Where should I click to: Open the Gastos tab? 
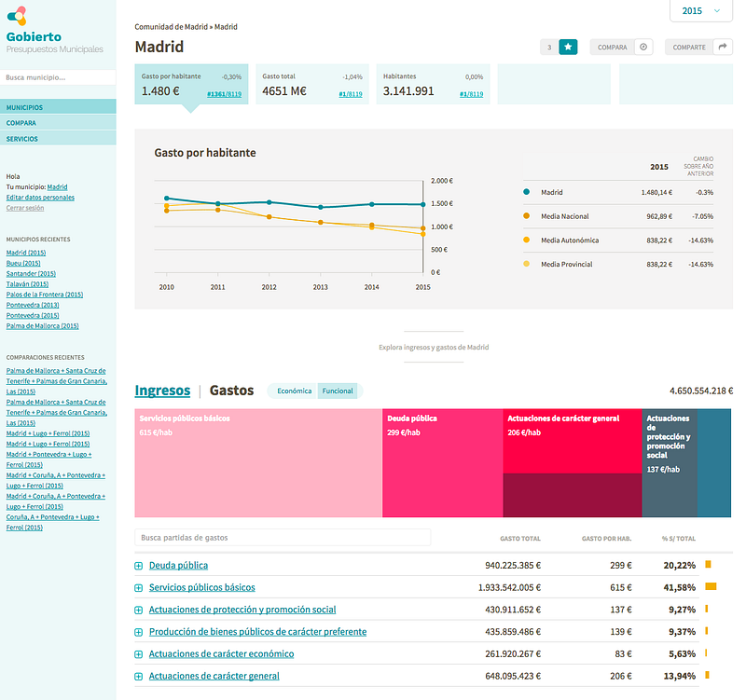[231, 391]
